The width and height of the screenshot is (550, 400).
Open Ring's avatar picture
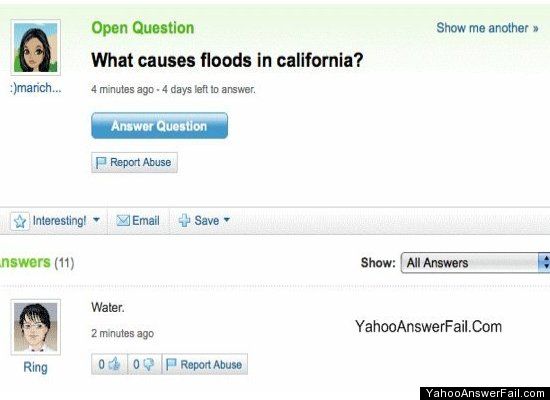point(35,327)
